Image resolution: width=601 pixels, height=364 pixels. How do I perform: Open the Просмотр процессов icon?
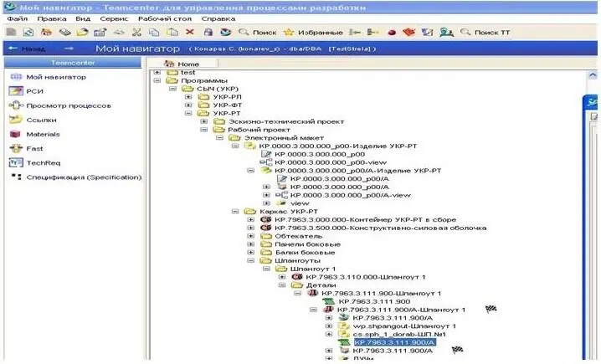[16, 105]
